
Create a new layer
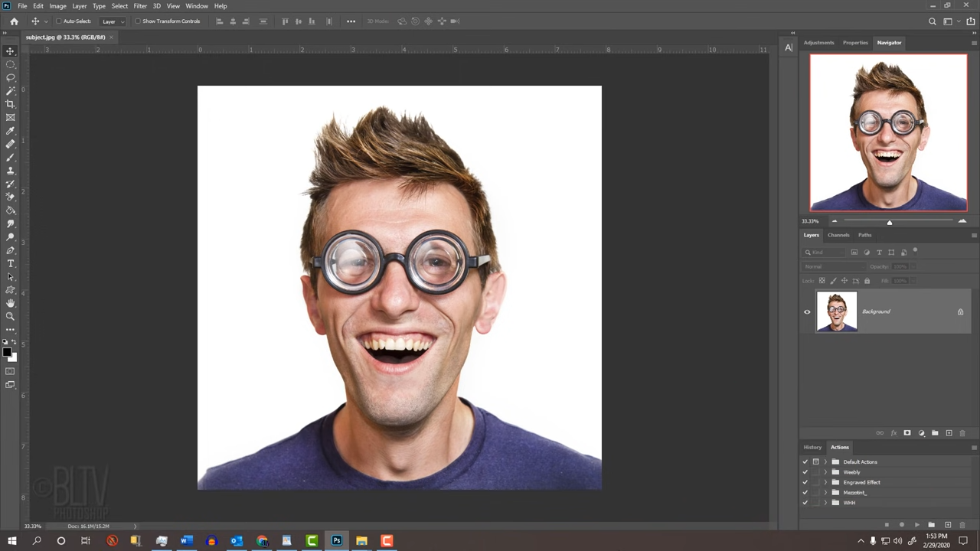click(x=949, y=433)
